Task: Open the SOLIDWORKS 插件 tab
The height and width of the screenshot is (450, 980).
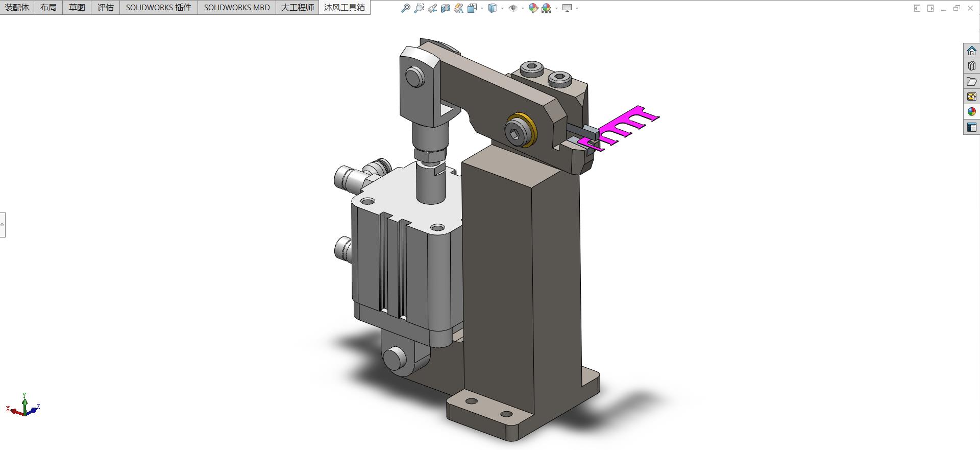Action: [159, 7]
